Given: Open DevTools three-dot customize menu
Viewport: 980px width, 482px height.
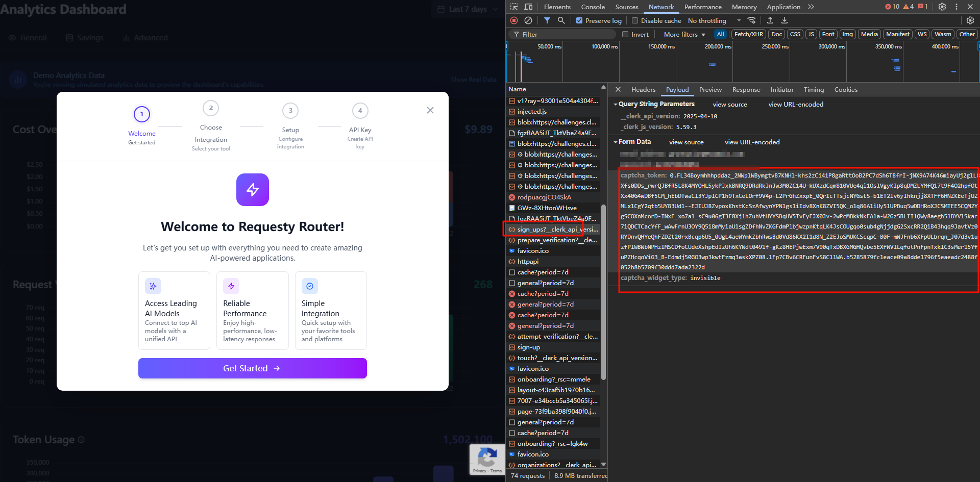Looking at the screenshot, I should click(x=957, y=7).
